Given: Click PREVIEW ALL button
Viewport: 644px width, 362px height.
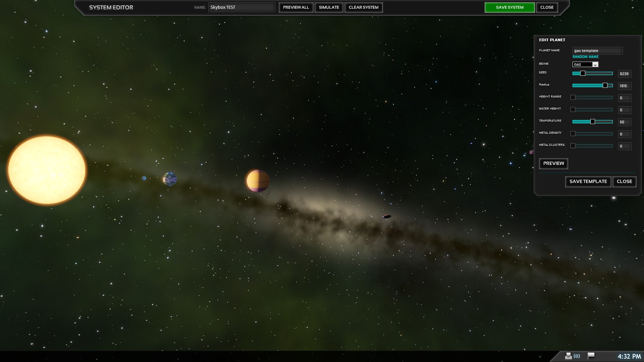Looking at the screenshot, I should tap(296, 7).
